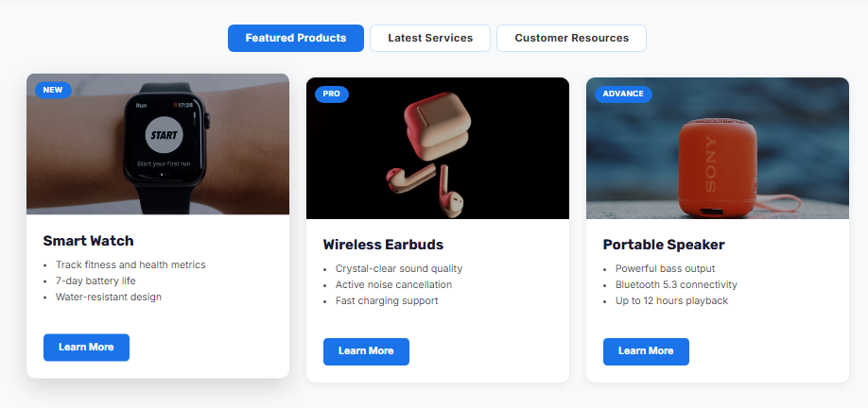The image size is (868, 408).
Task: Click the Smart Watch title
Action: pyautogui.click(x=89, y=241)
